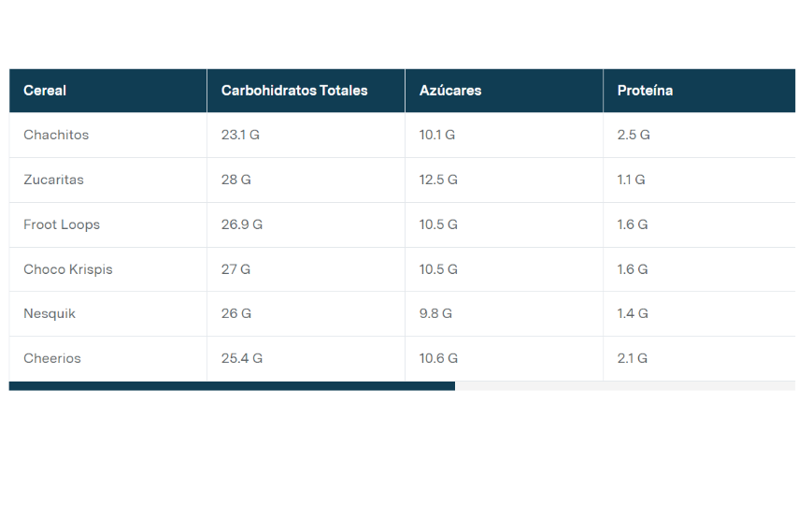Click the Chachitos row label
Screen dimensions: 812x505
pyautogui.click(x=56, y=135)
